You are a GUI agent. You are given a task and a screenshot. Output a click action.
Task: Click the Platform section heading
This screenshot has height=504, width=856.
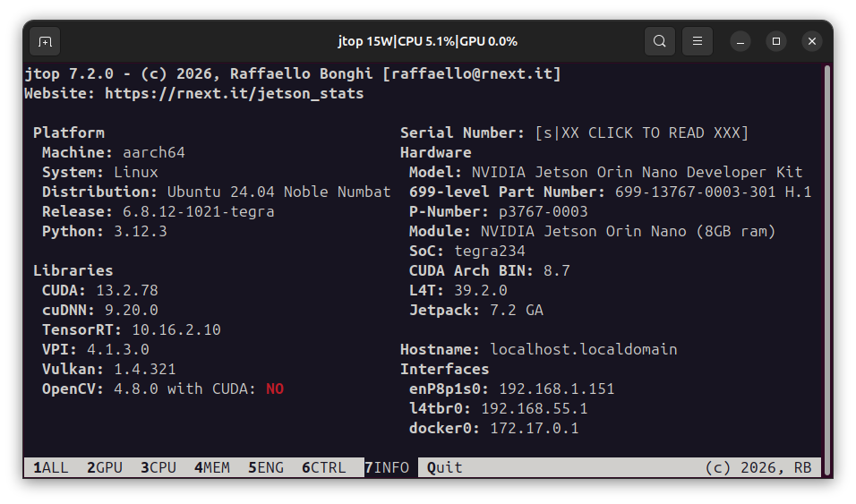coord(69,133)
